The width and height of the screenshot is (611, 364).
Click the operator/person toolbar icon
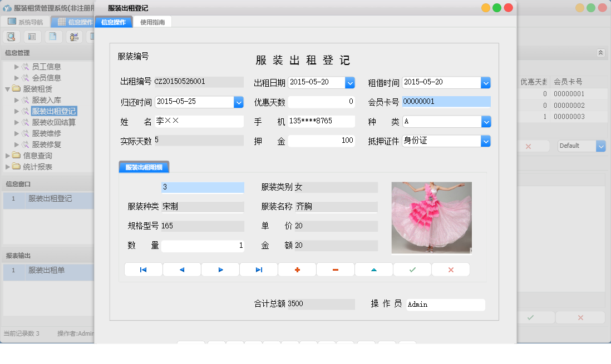tap(73, 36)
